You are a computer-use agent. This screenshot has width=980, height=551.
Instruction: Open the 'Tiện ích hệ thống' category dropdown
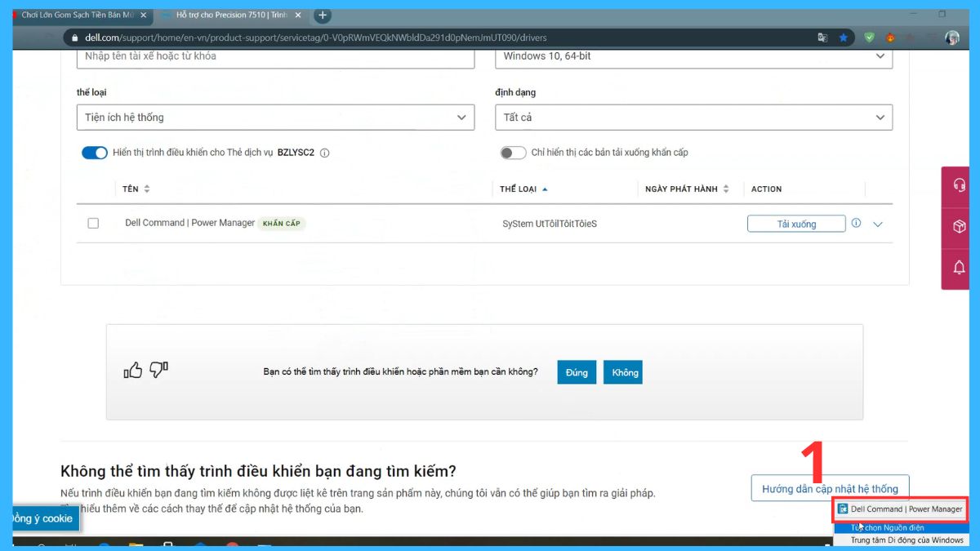pos(275,117)
